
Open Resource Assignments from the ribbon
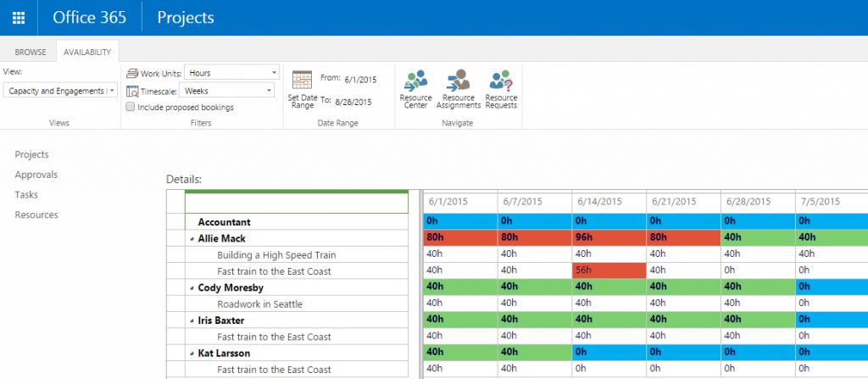click(459, 81)
